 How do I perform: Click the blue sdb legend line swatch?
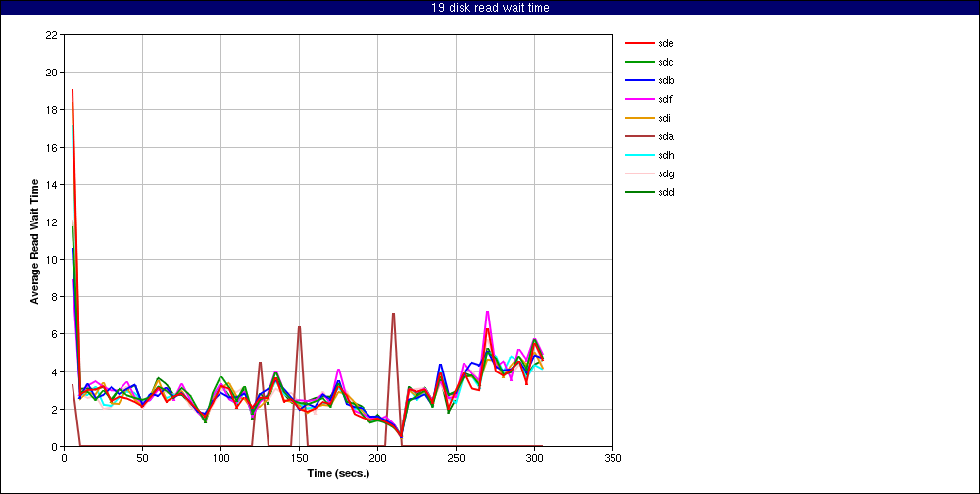pyautogui.click(x=639, y=80)
